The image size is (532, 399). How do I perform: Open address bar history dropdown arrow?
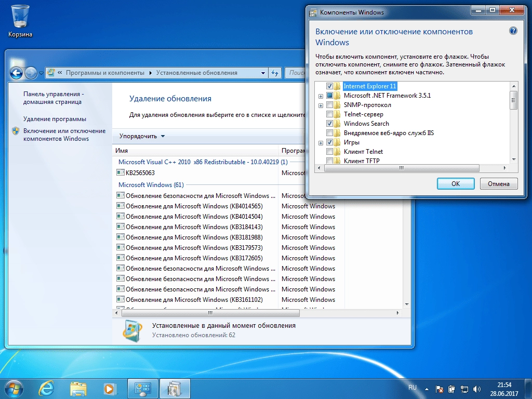coord(263,73)
